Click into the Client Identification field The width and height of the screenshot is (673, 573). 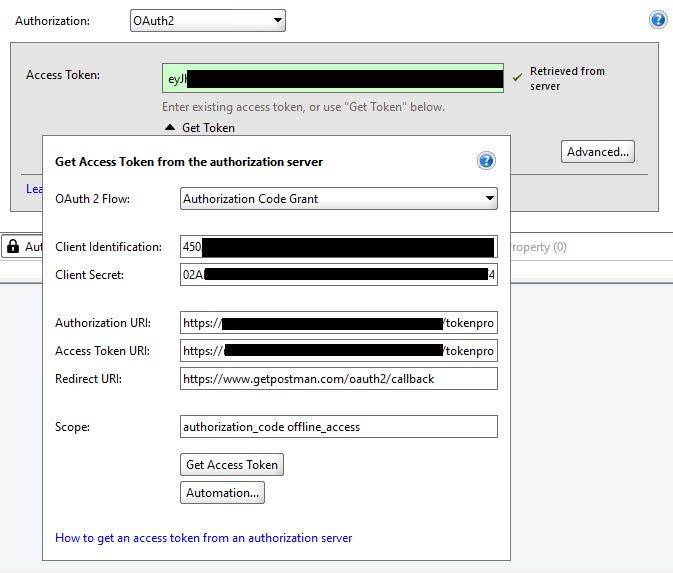coord(338,247)
